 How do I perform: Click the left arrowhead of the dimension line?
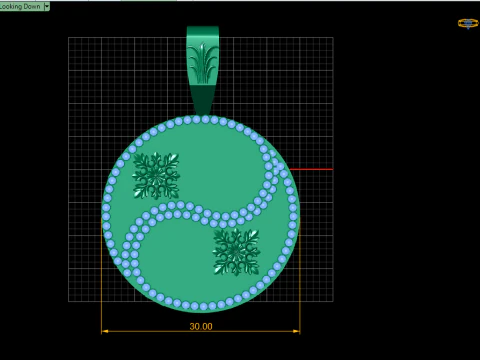[105, 331]
